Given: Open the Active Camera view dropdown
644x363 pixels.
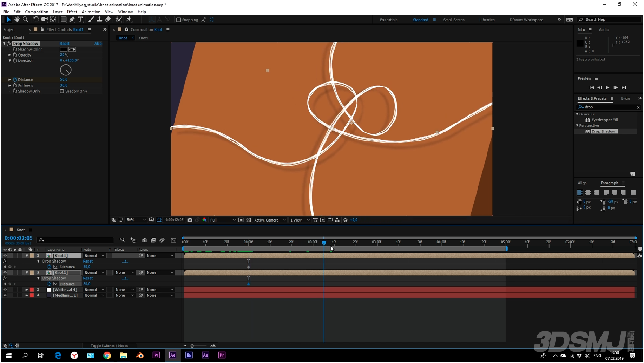Looking at the screenshot, I should (x=270, y=220).
